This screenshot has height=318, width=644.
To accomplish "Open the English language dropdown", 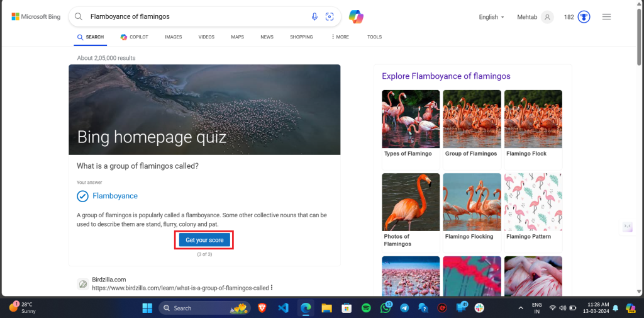I will point(491,17).
